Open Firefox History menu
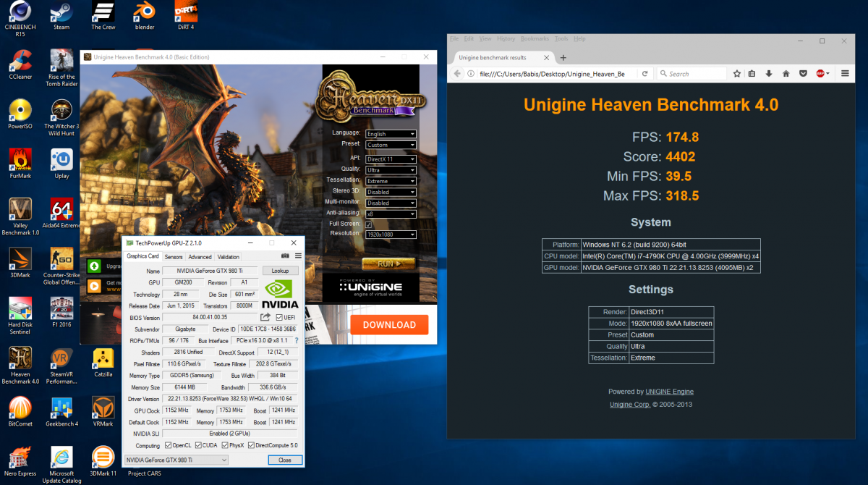 pos(506,38)
